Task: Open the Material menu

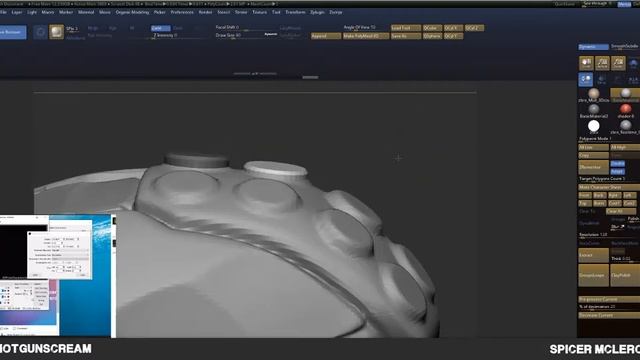Action: click(86, 12)
